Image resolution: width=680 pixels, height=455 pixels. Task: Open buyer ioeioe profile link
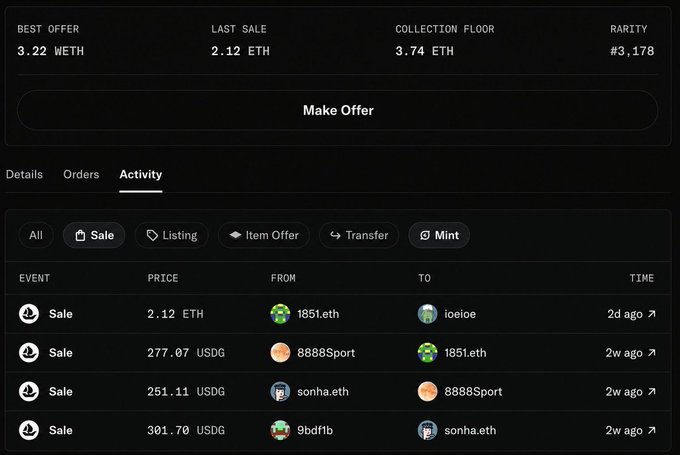pyautogui.click(x=460, y=314)
